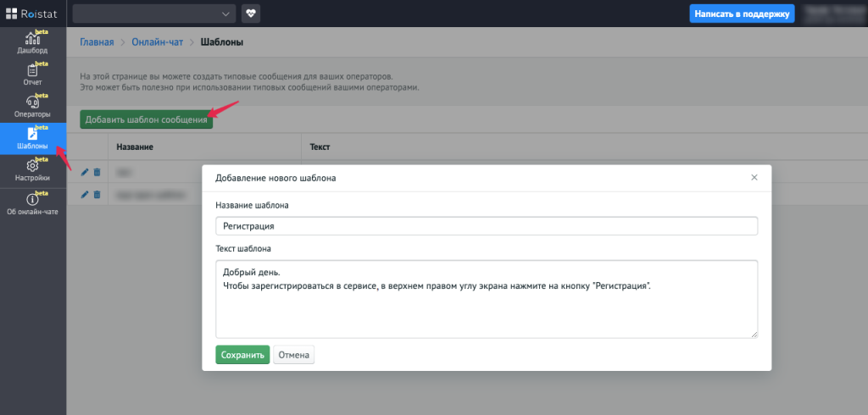Click Добавить шаблон сообщения button
868x415 pixels.
[x=146, y=119]
